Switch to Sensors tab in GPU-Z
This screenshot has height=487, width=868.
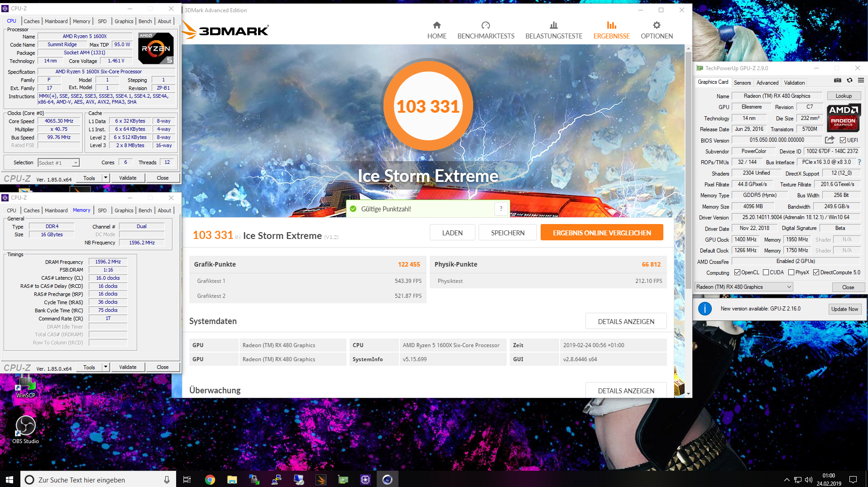click(x=742, y=83)
